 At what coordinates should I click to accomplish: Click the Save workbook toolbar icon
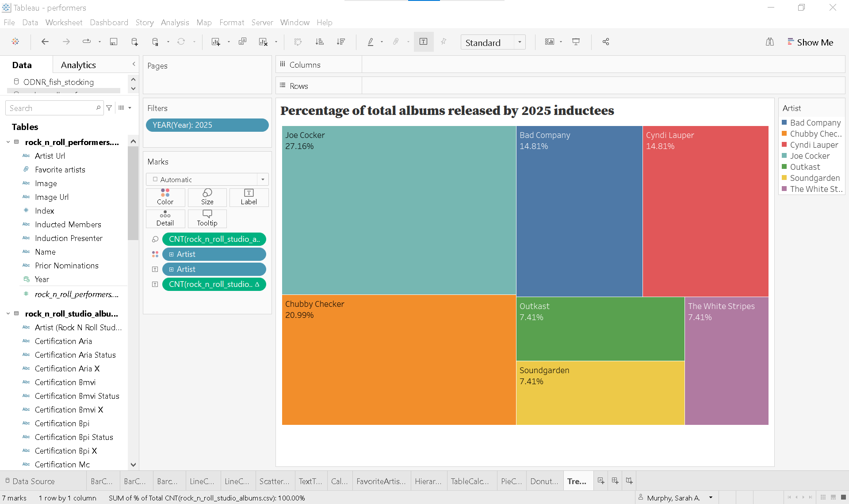click(x=114, y=42)
